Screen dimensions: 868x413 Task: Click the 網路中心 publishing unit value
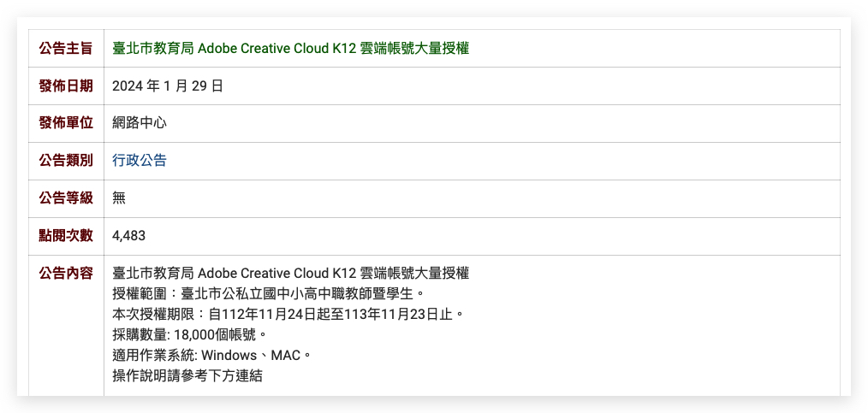tap(140, 123)
